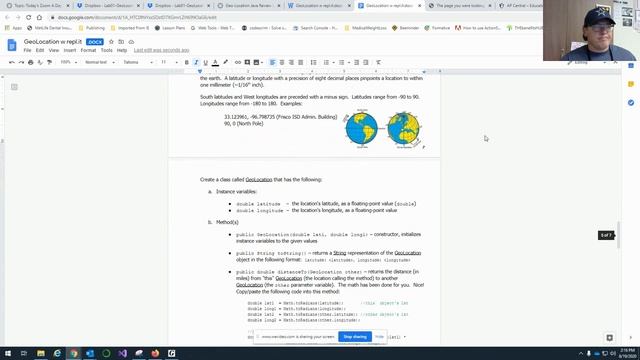Image resolution: width=640 pixels, height=360 pixels.
Task: Set left text alignment
Action: [272, 62]
